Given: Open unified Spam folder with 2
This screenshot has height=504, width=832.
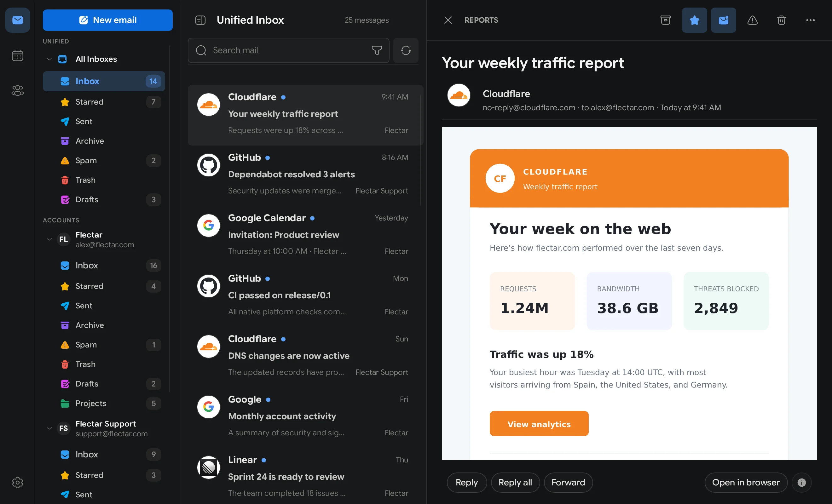Looking at the screenshot, I should coord(104,161).
